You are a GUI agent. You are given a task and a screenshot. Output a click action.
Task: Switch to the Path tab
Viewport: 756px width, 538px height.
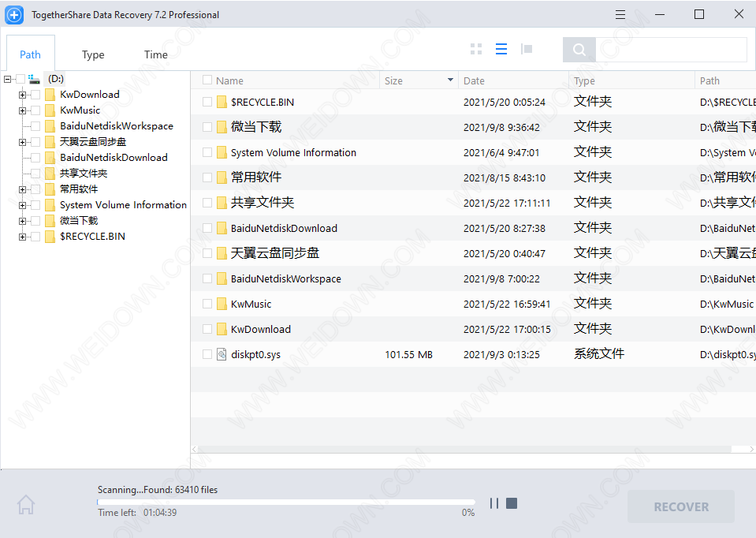(x=31, y=54)
